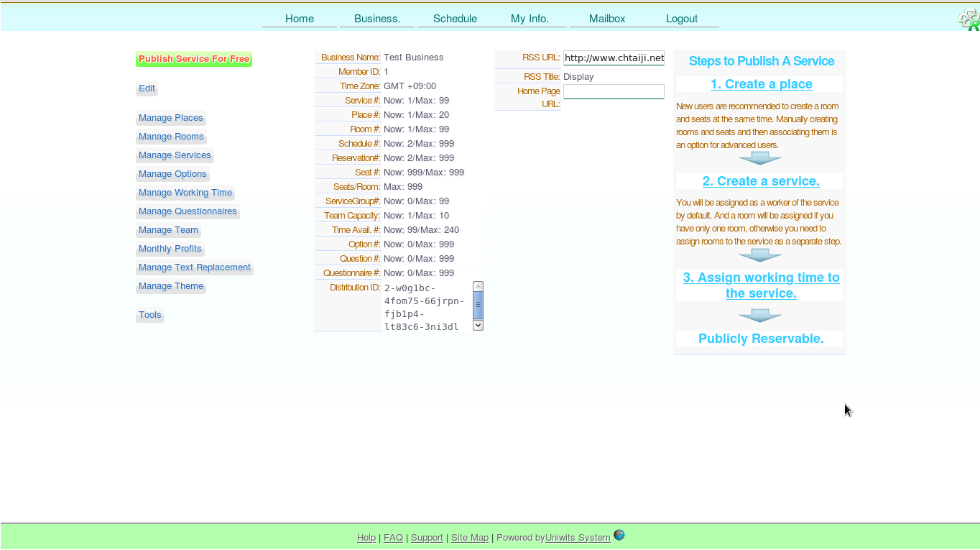
Task: Focus the Home Page URL input field
Action: click(x=614, y=91)
